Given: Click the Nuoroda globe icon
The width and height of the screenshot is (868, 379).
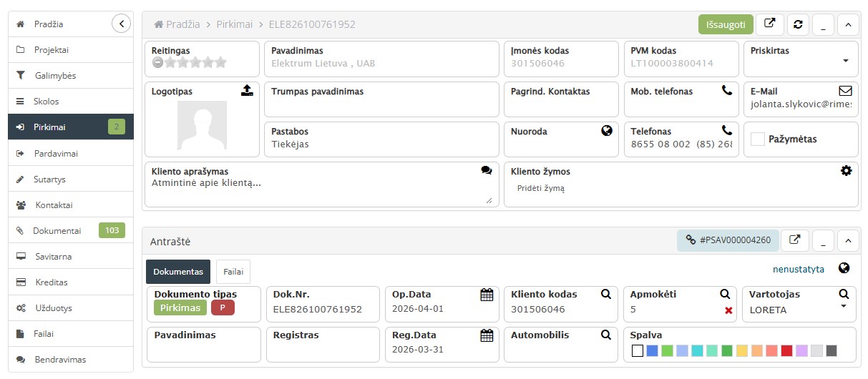Looking at the screenshot, I should pyautogui.click(x=607, y=131).
